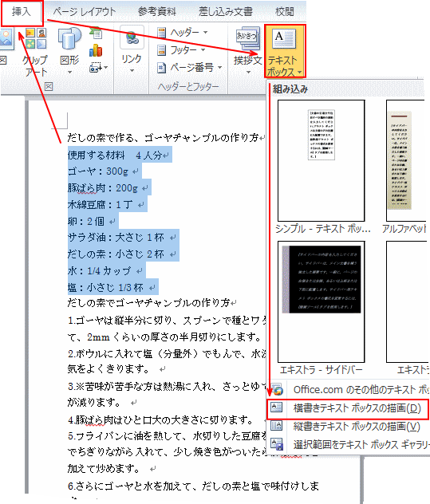Click the テキスト ボックス button icon
This screenshot has height=504, width=430.
pos(284,38)
